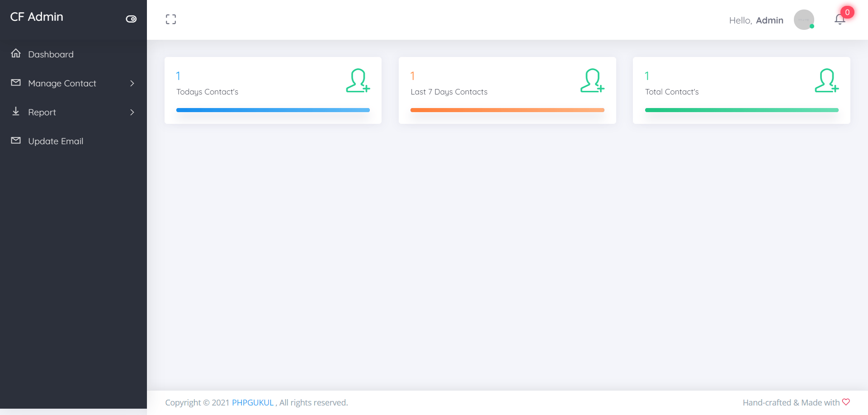Click the add-contact icon on Todays Contact's card

point(358,80)
